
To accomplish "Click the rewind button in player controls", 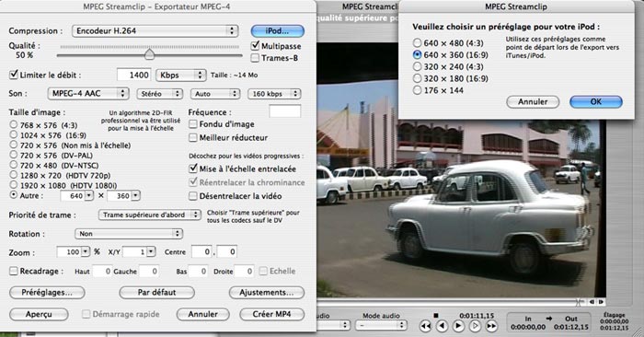I will pos(425,326).
